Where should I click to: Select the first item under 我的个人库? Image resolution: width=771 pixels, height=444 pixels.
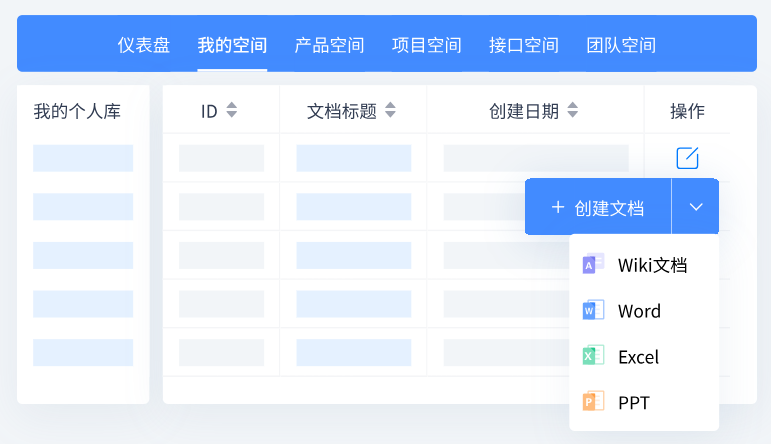(83, 158)
